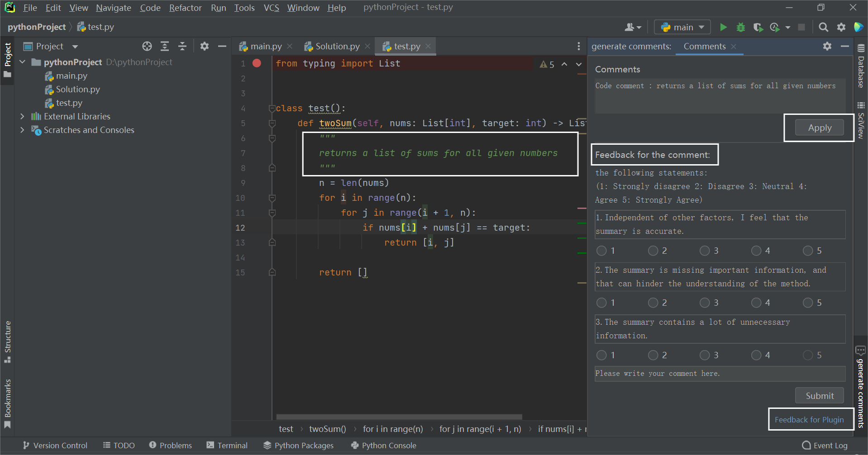Apply the generated comment
This screenshot has height=455, width=868.
point(820,128)
